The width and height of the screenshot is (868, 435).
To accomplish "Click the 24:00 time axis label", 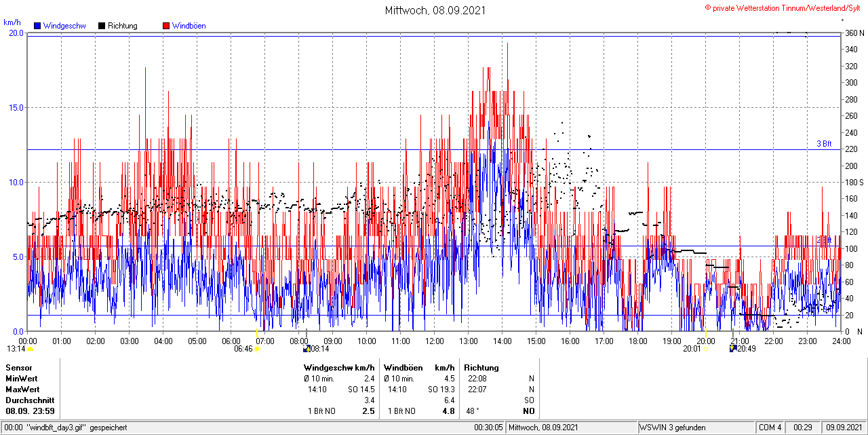I will (842, 341).
